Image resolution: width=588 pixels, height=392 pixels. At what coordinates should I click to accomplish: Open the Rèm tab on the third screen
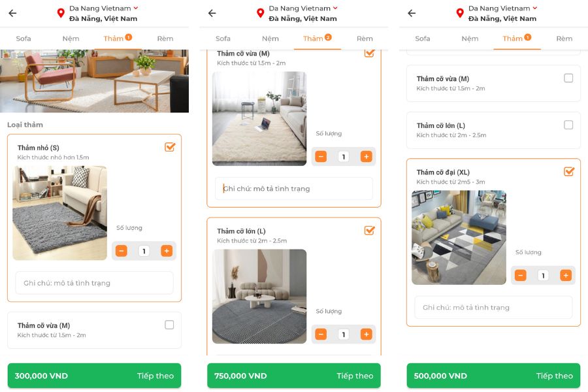pyautogui.click(x=564, y=39)
